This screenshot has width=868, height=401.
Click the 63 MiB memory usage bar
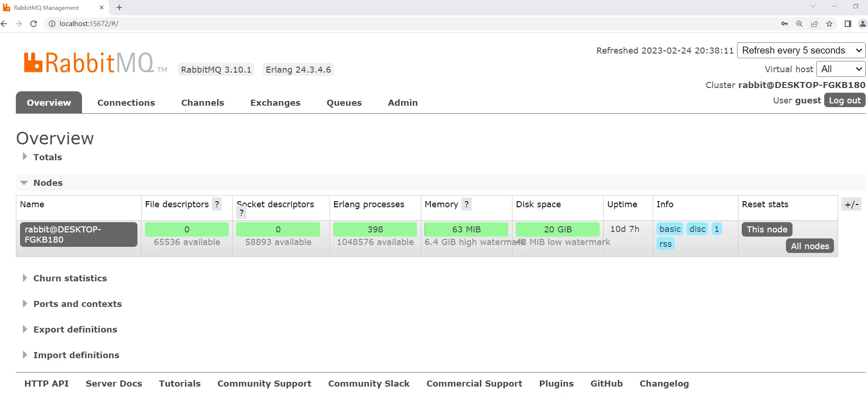point(466,229)
